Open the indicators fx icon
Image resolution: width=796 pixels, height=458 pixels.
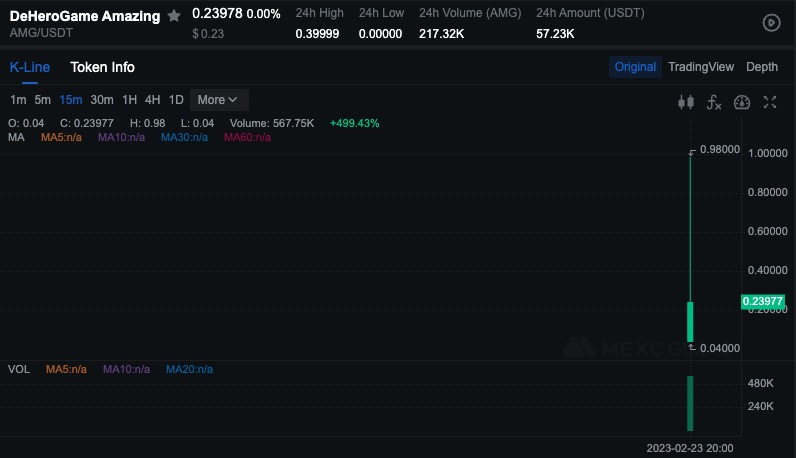[x=714, y=103]
